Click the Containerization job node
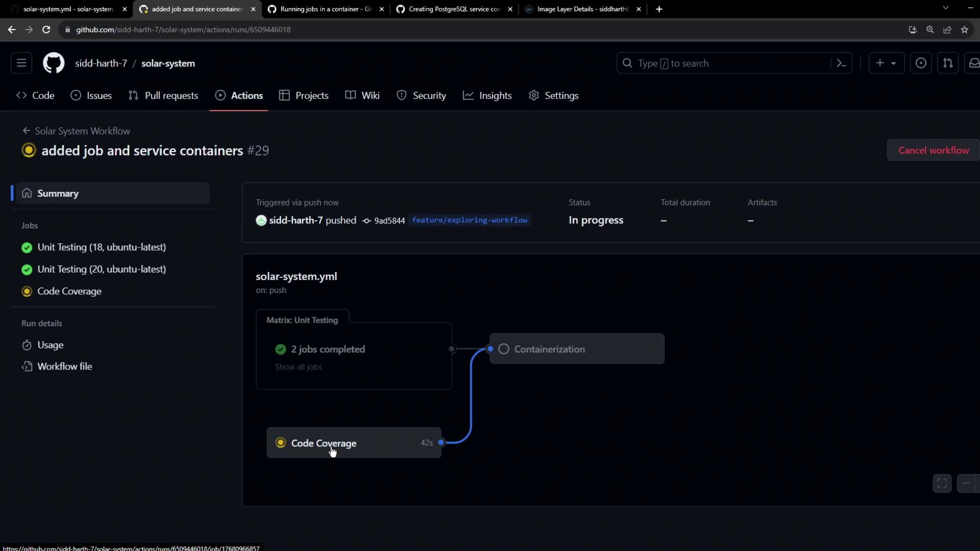 point(577,349)
